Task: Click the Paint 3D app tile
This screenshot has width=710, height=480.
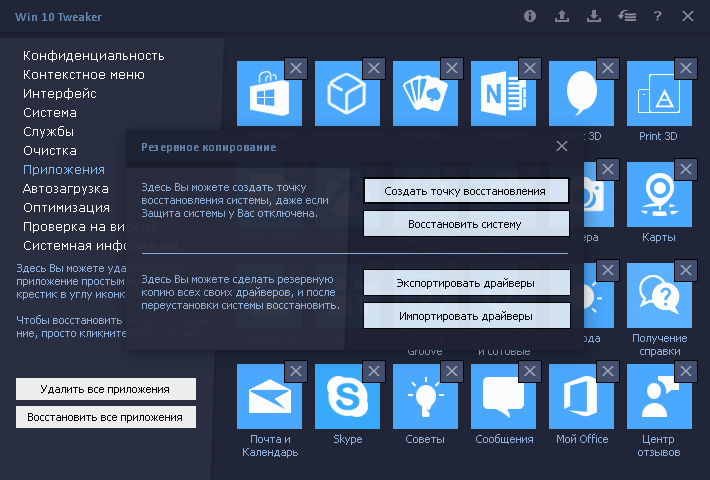Action: 581,93
